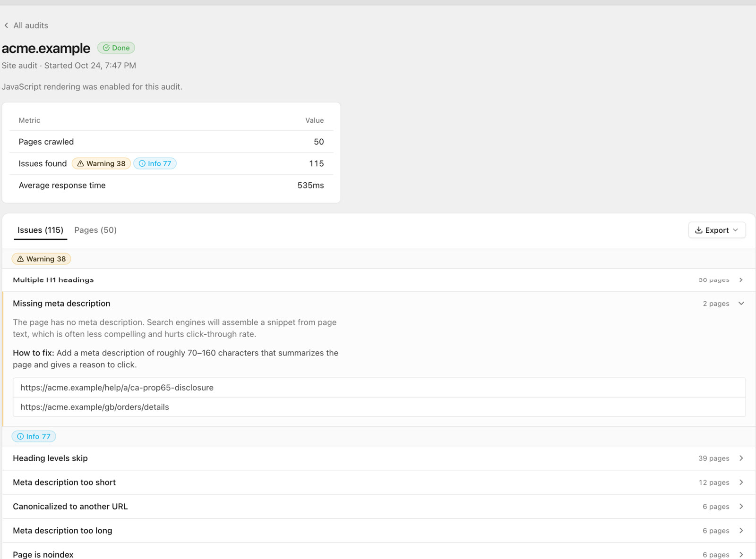Collapse the Missing meta description issue

tap(379, 304)
